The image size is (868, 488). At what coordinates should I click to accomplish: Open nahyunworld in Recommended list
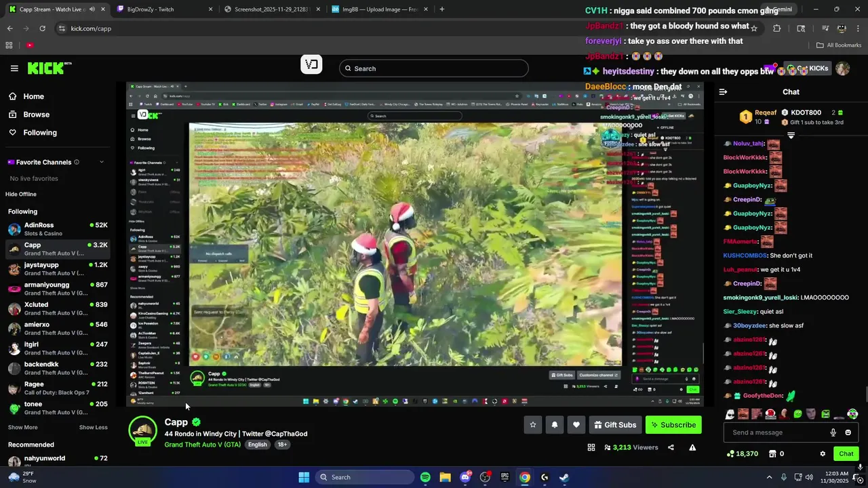[x=58, y=461]
